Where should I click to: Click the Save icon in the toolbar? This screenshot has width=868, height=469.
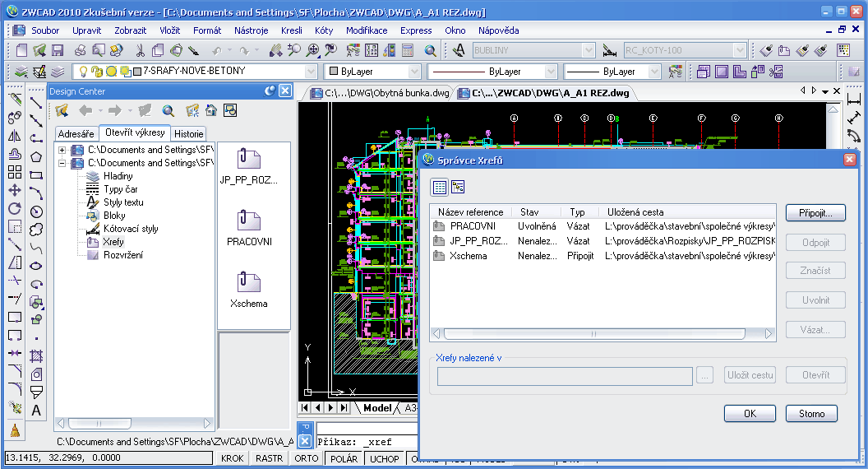point(58,51)
